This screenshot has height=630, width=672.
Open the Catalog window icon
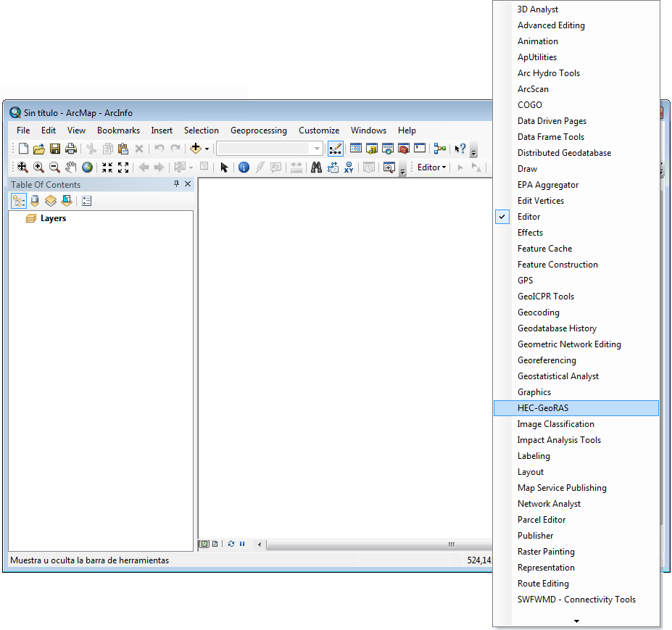(372, 149)
